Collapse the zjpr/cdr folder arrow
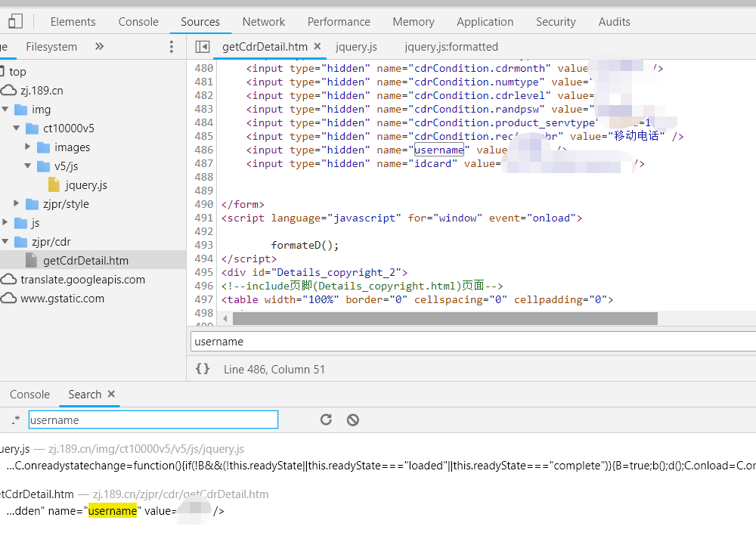 click(x=5, y=241)
